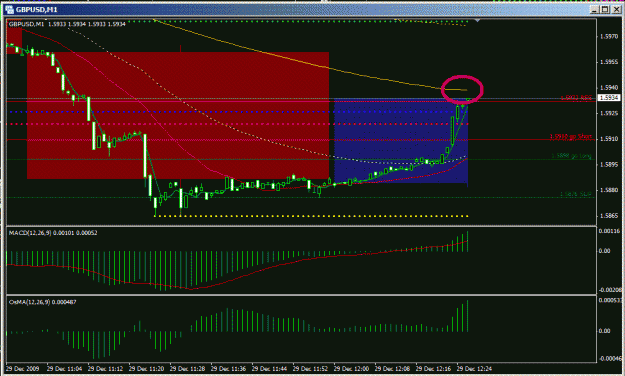
Task: Click the 29 Dec 12:08 time label
Action: point(392,368)
